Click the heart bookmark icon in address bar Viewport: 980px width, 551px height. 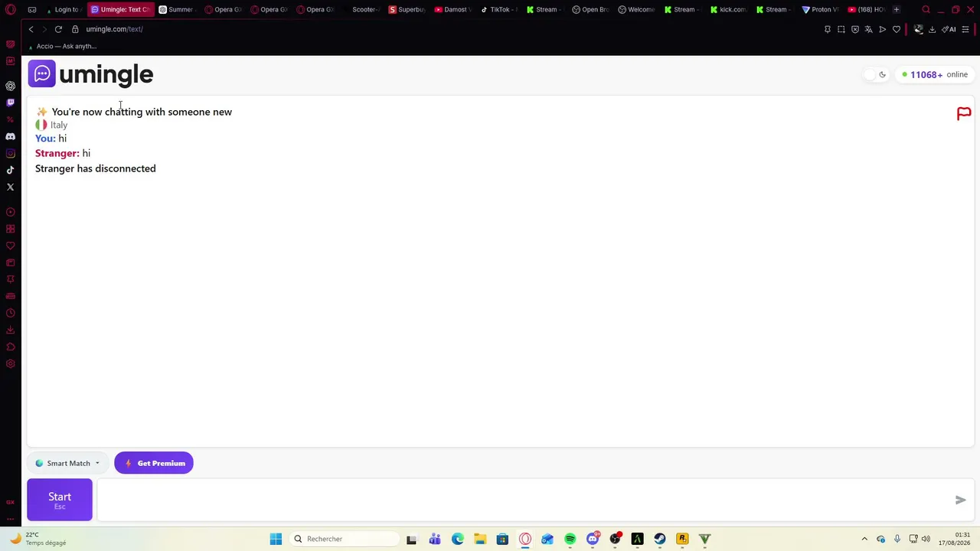(897, 29)
